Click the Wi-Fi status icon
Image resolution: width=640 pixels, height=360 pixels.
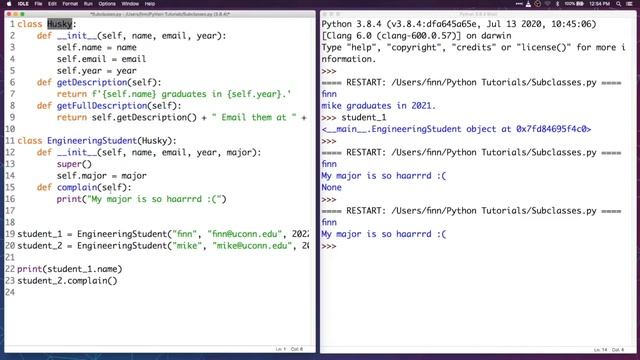(548, 4)
